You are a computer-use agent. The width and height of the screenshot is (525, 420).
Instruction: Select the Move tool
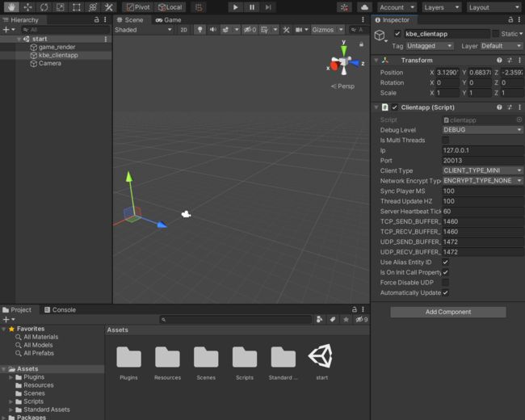tap(27, 7)
